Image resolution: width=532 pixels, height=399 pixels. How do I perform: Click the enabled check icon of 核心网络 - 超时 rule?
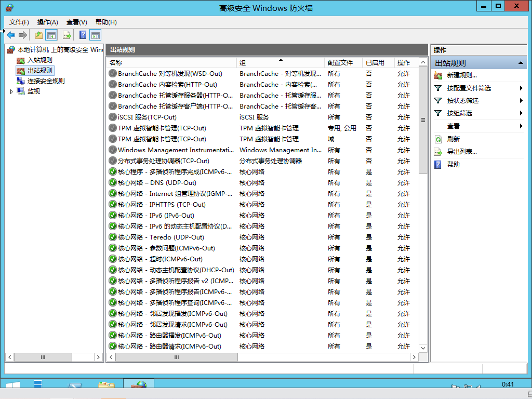pyautogui.click(x=113, y=259)
